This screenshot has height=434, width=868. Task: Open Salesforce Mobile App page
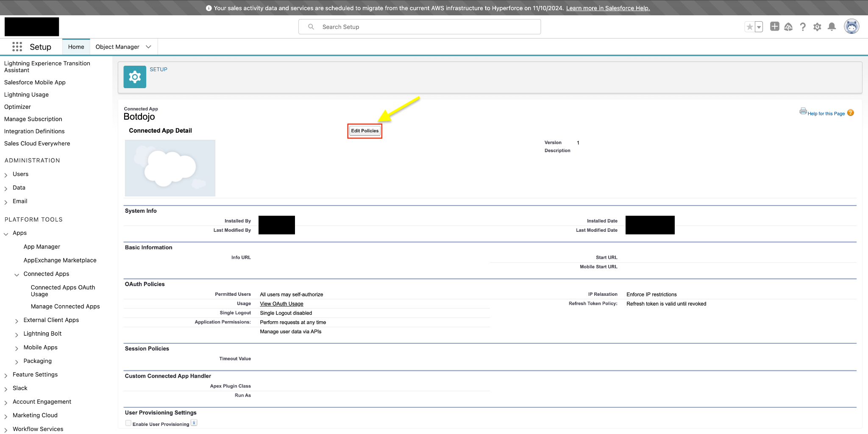click(x=35, y=82)
